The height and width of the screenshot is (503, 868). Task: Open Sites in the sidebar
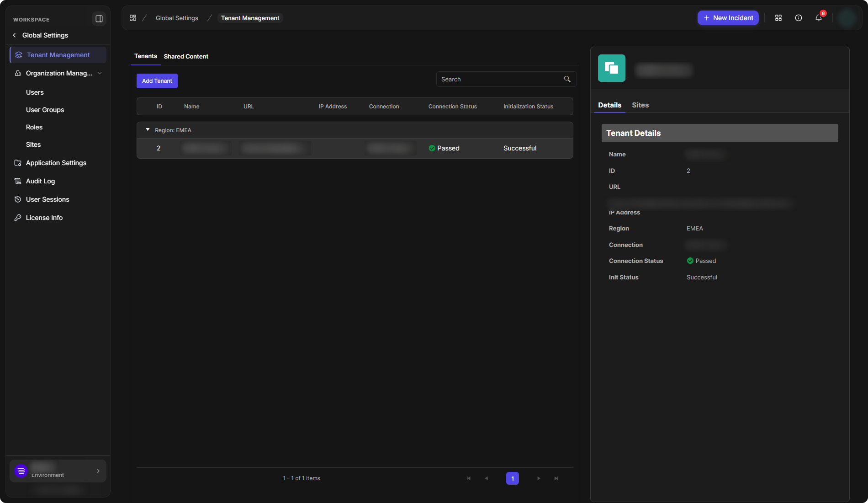pos(33,144)
